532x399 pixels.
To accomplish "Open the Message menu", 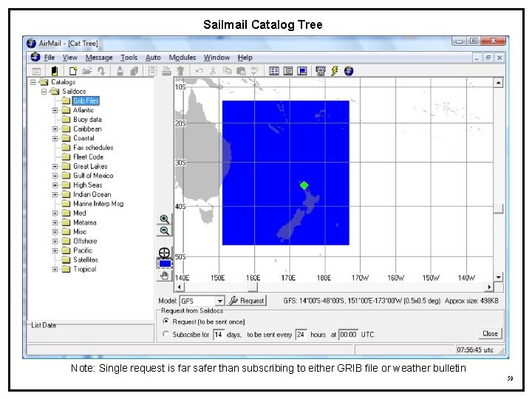I will coord(99,58).
